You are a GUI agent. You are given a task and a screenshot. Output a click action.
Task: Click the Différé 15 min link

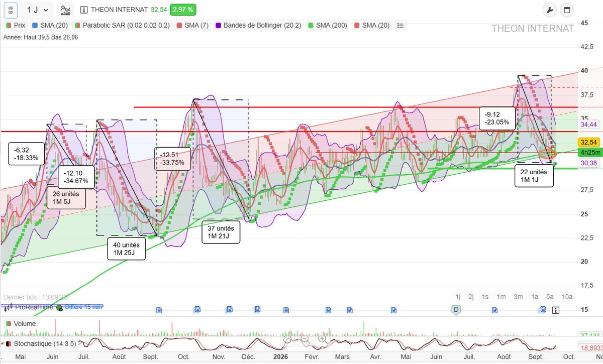coord(83,307)
